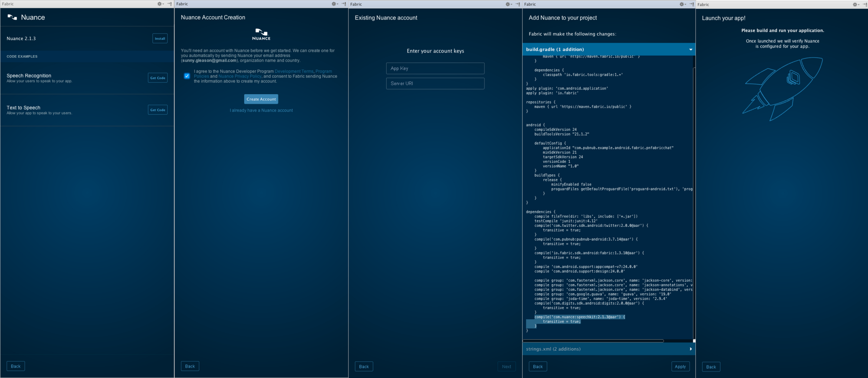Click the Nuance logo beside the Nuance heading
Screen dimensions: 868x378
(12, 17)
